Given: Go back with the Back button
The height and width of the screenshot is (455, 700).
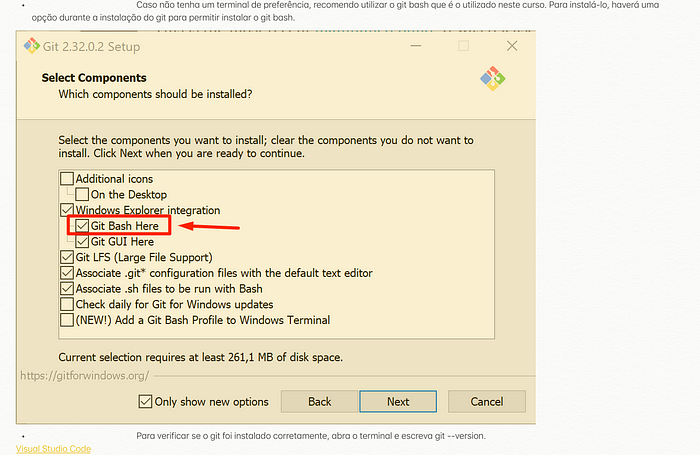Looking at the screenshot, I should pos(320,401).
